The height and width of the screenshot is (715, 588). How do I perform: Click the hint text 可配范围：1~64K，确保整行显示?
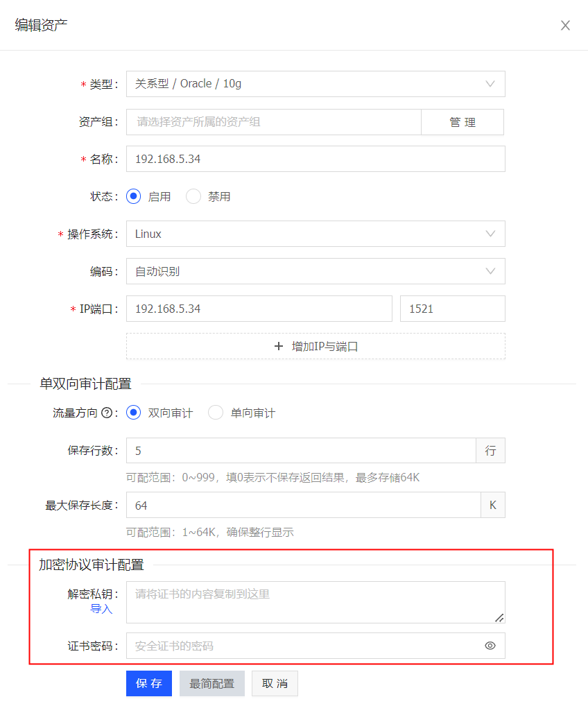(x=209, y=532)
